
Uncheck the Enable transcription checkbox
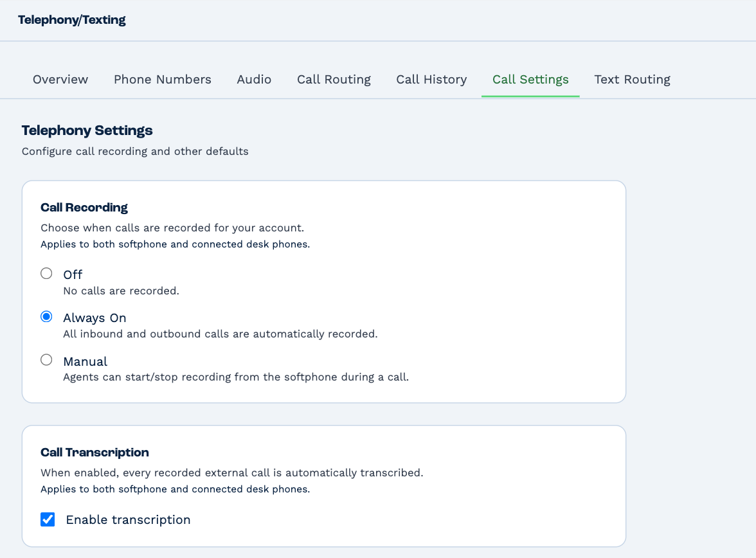click(48, 519)
